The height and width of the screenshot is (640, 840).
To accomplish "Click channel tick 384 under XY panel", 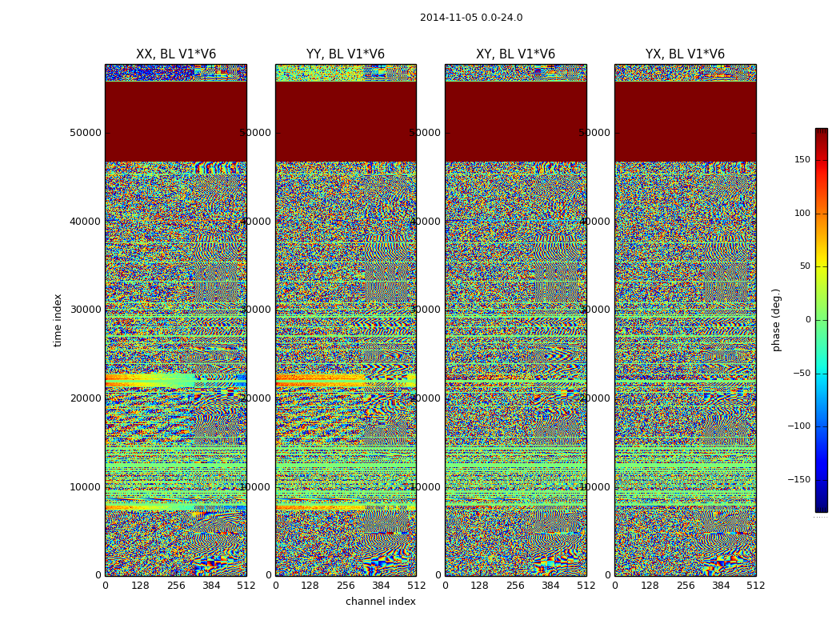I will [550, 586].
